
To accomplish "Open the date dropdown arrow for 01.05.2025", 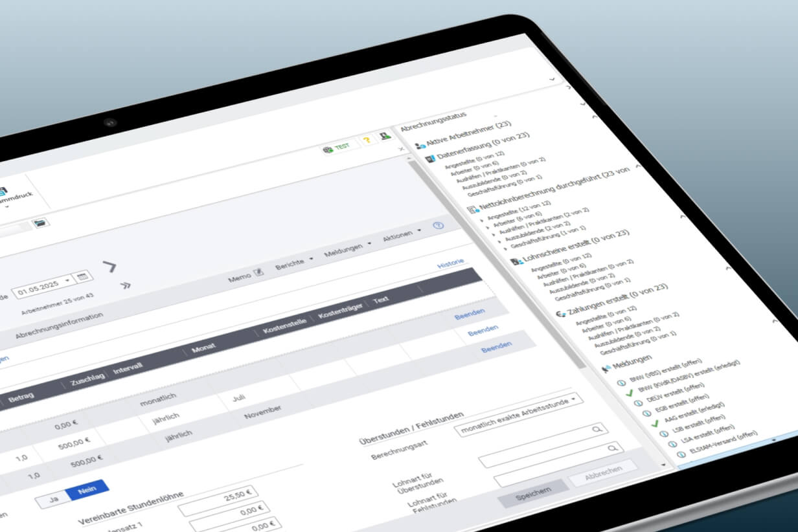I will coord(67,281).
